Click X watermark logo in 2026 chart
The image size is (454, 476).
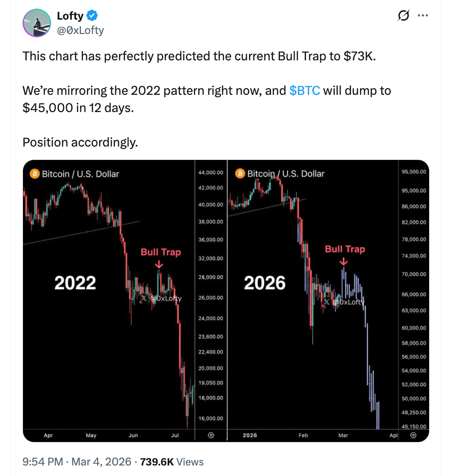(x=327, y=302)
